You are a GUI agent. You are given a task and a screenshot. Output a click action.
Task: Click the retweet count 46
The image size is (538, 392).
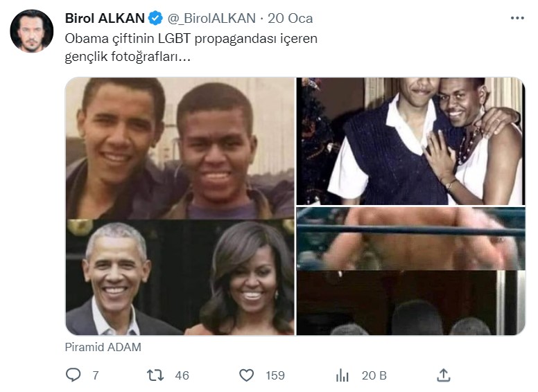coord(182,375)
